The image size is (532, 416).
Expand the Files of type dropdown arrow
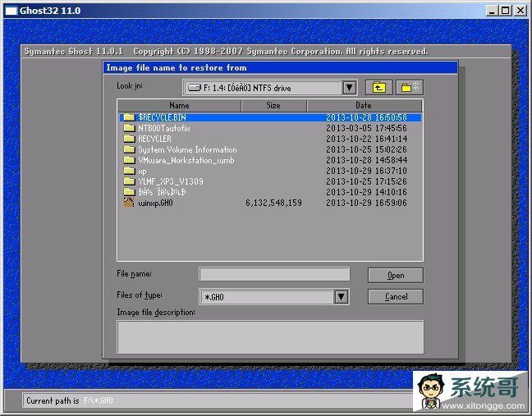pos(342,297)
